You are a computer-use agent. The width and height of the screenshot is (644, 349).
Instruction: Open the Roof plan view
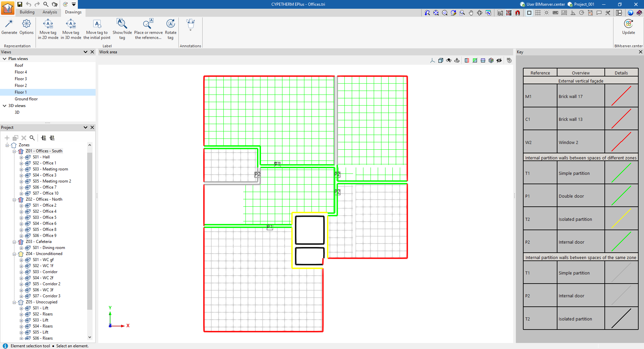19,65
